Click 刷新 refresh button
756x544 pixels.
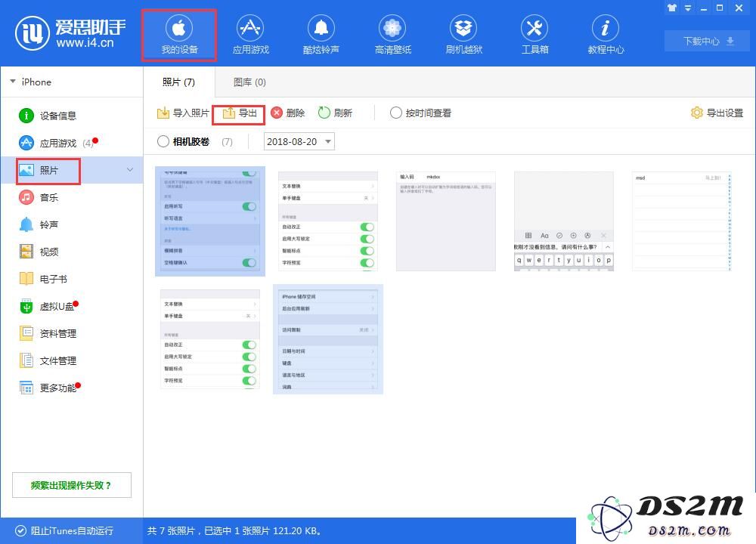tap(335, 113)
